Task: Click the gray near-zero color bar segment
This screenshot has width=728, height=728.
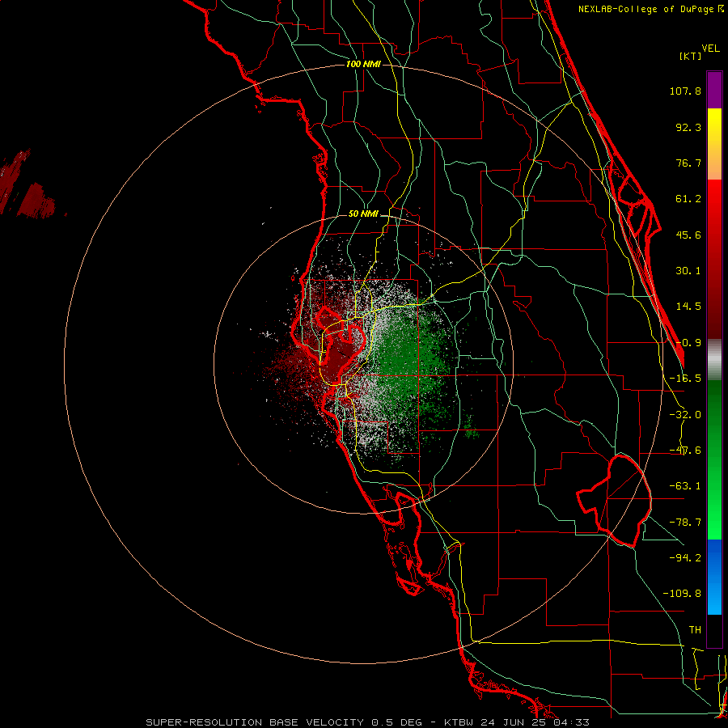Action: coord(714,360)
